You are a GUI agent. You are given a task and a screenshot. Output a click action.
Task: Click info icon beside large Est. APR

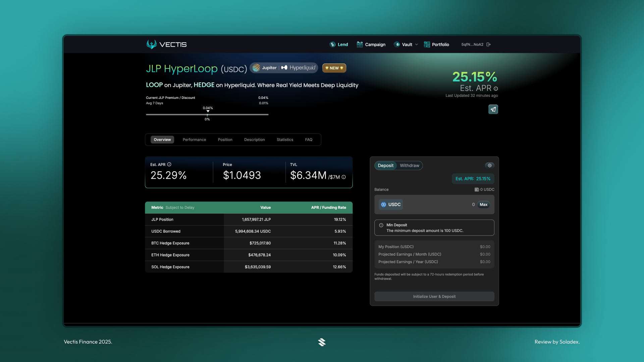coord(496,89)
